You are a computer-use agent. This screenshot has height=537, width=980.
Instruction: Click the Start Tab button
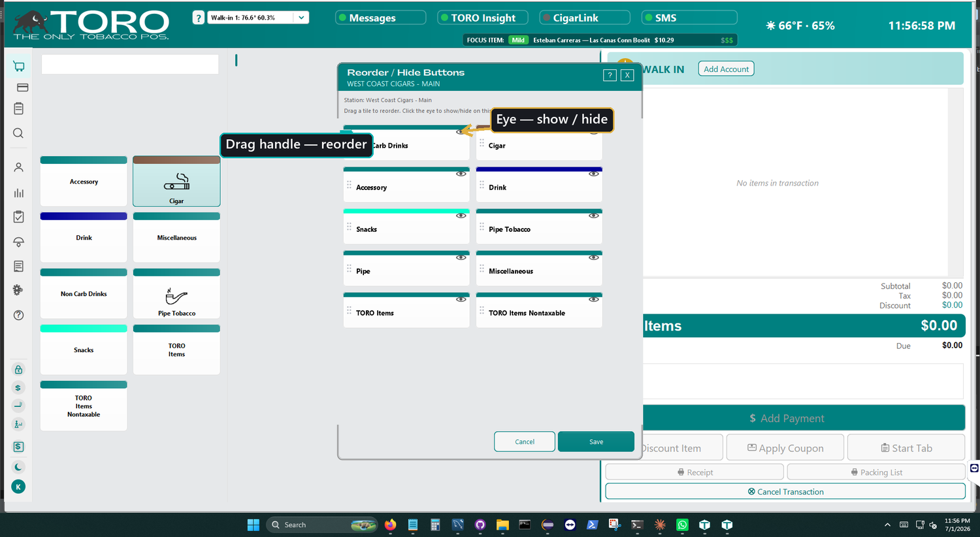click(906, 447)
